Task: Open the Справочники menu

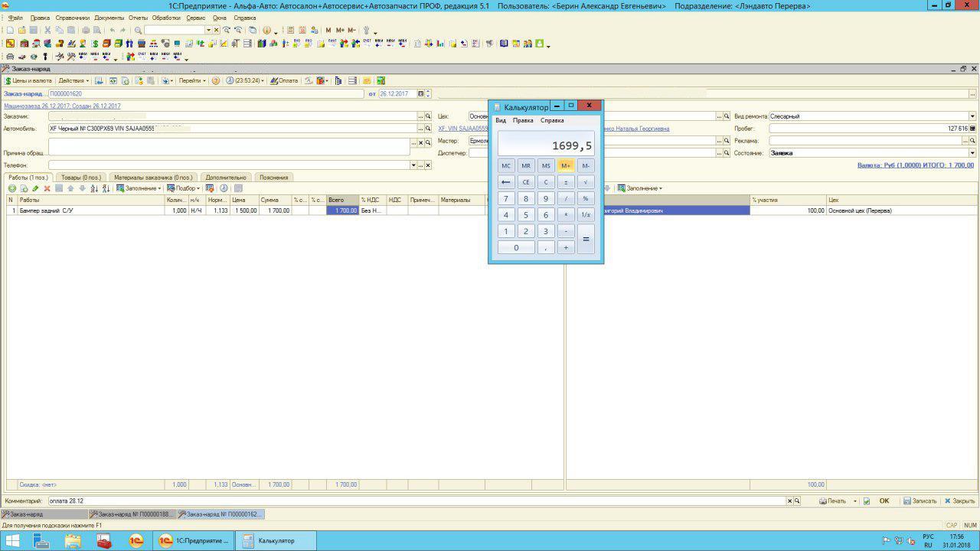Action: point(73,18)
